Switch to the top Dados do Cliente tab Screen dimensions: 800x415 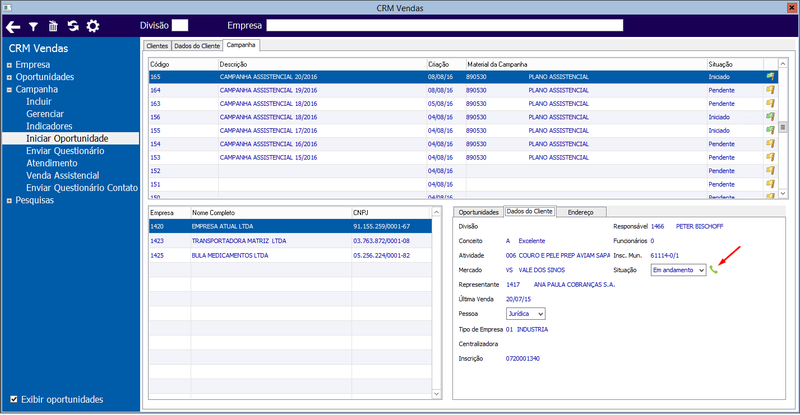pyautogui.click(x=197, y=46)
